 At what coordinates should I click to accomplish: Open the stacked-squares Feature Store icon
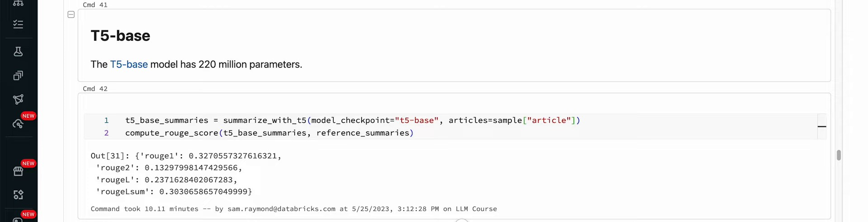tap(18, 76)
